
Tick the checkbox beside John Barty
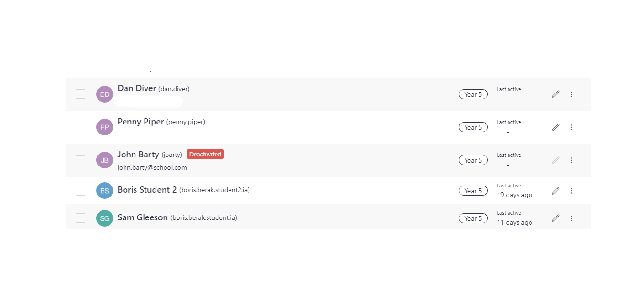pyautogui.click(x=81, y=160)
